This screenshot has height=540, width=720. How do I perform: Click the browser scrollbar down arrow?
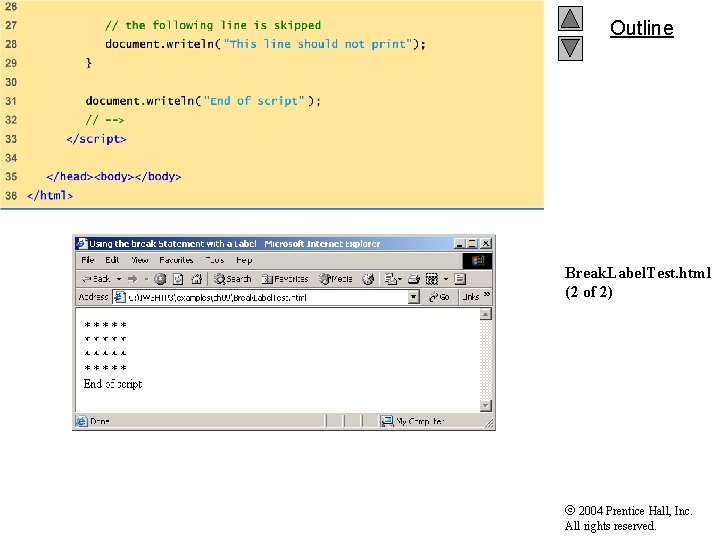(x=485, y=405)
